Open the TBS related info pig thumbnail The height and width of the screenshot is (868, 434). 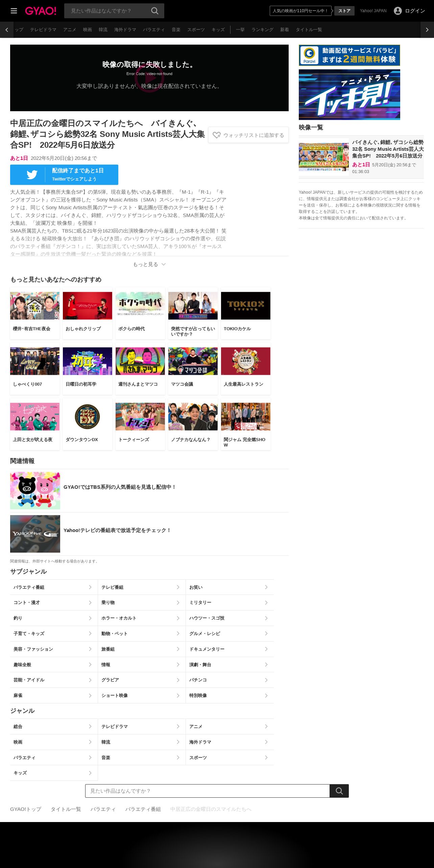35,490
